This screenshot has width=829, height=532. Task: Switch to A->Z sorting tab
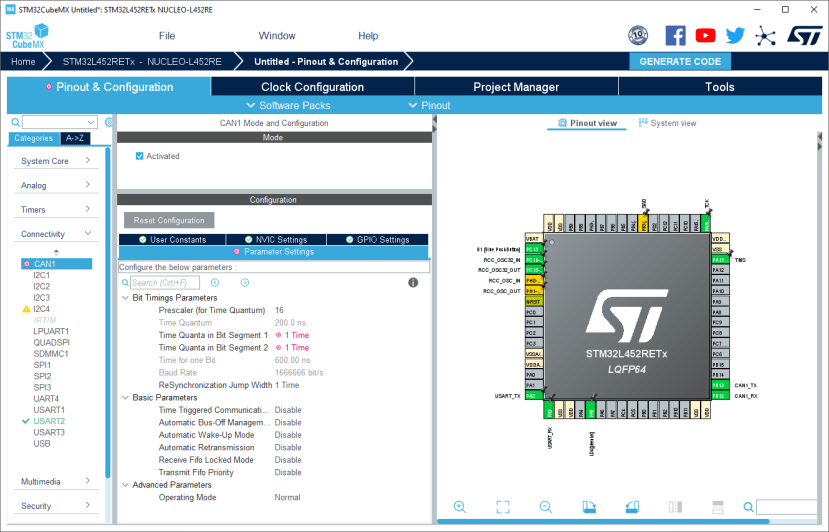75,138
